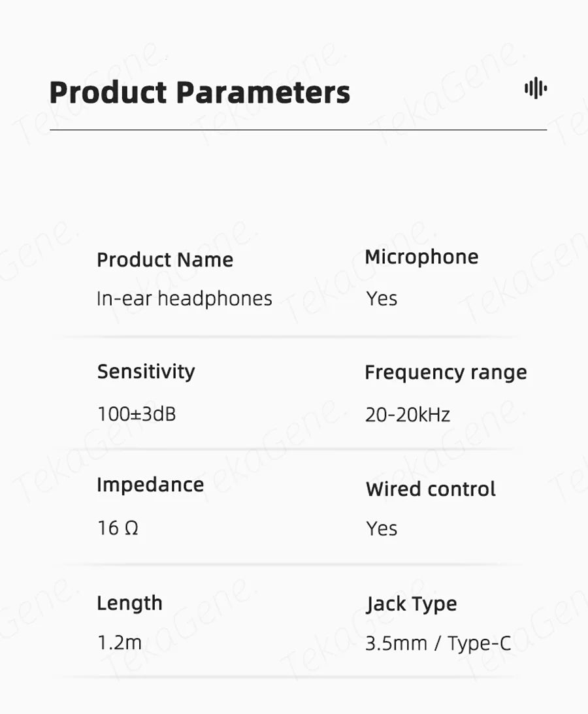Select the Microphone label
This screenshot has width=588, height=714.
pos(421,257)
